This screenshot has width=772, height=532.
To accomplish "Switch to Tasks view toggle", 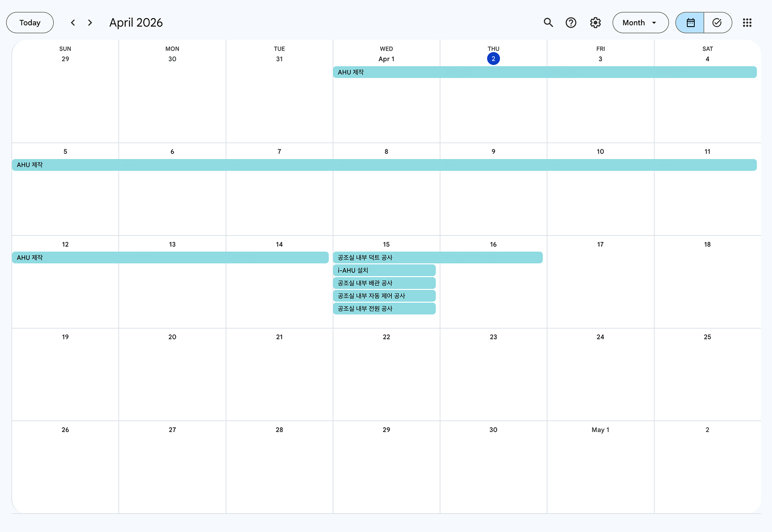I will tap(717, 22).
